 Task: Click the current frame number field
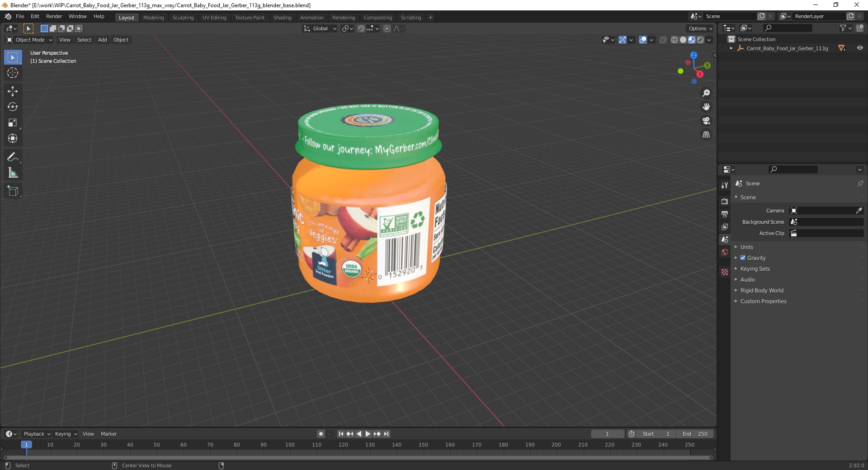click(x=608, y=434)
